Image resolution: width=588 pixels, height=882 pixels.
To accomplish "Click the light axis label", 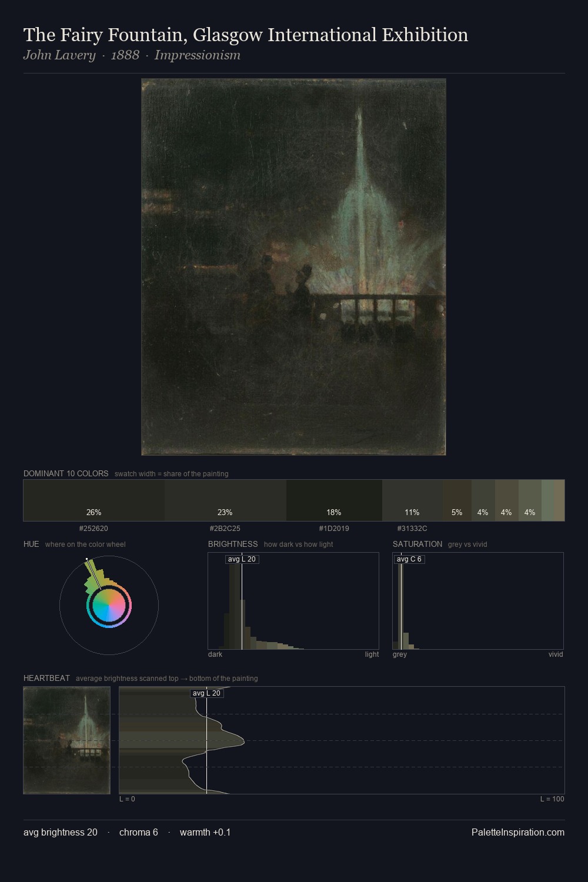I will point(372,654).
